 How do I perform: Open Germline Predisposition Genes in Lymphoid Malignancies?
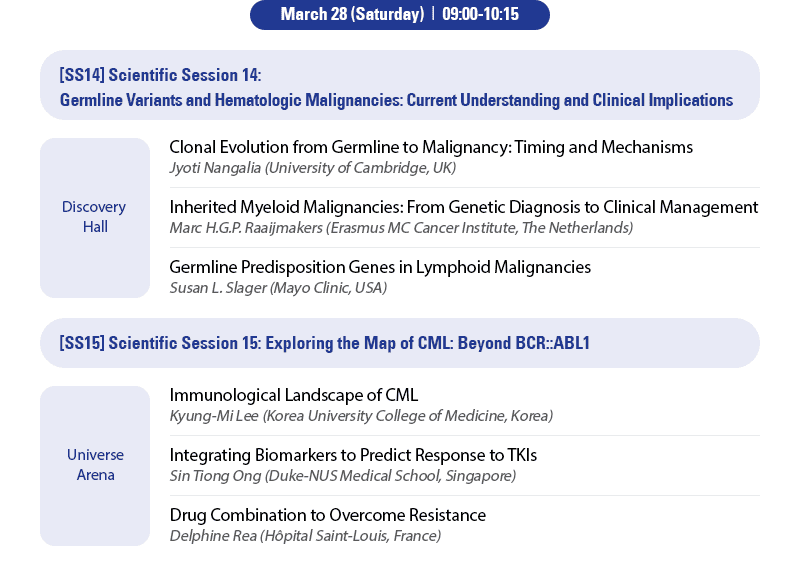pos(380,267)
